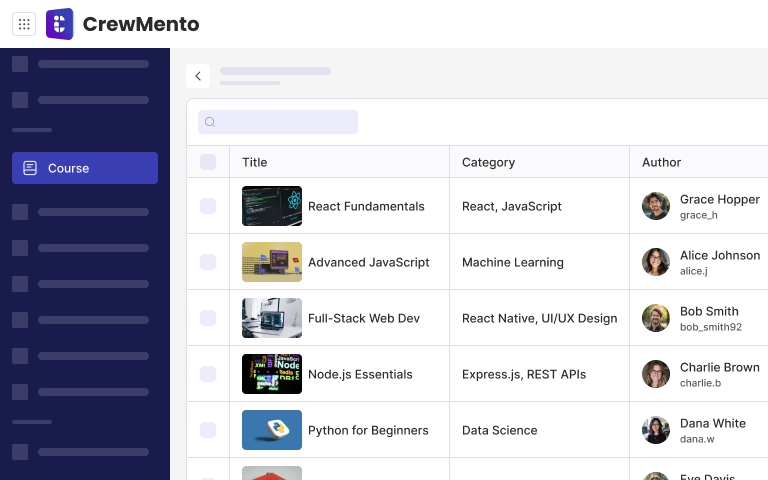Screen dimensions: 768x480
Task: Click the Alice Johnson author name
Action: tap(720, 255)
